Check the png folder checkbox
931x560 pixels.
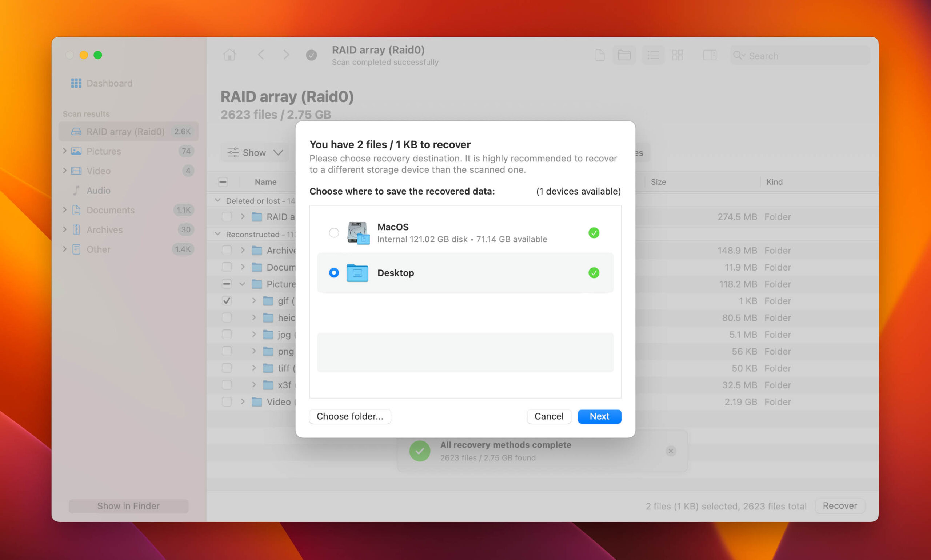(x=227, y=351)
